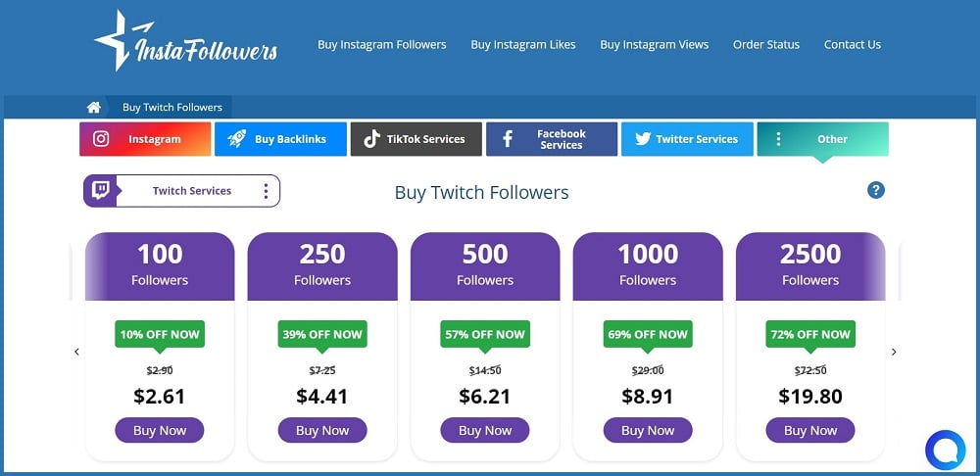Click the Facebook f icon

point(508,139)
